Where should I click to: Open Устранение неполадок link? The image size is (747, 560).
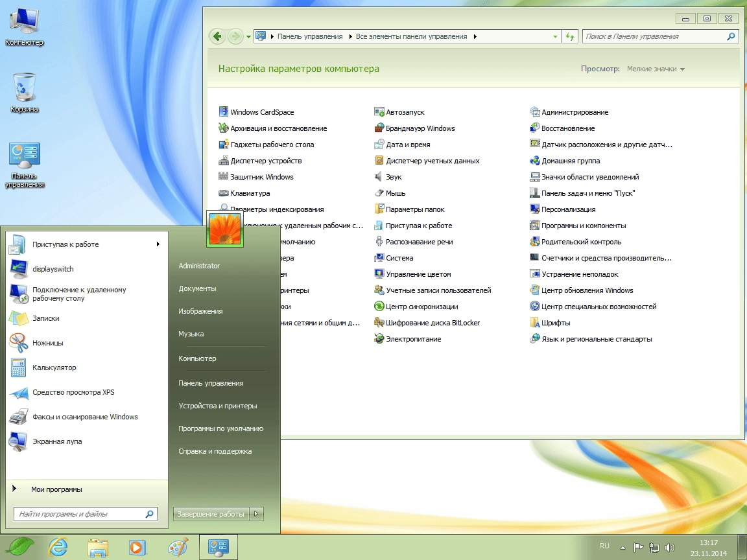click(x=580, y=274)
